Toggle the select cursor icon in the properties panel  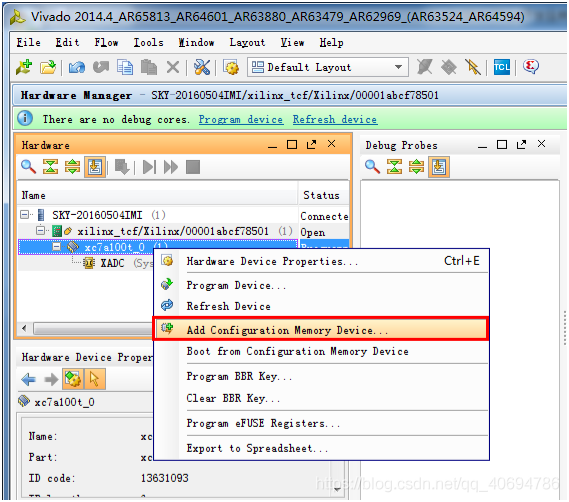(94, 379)
